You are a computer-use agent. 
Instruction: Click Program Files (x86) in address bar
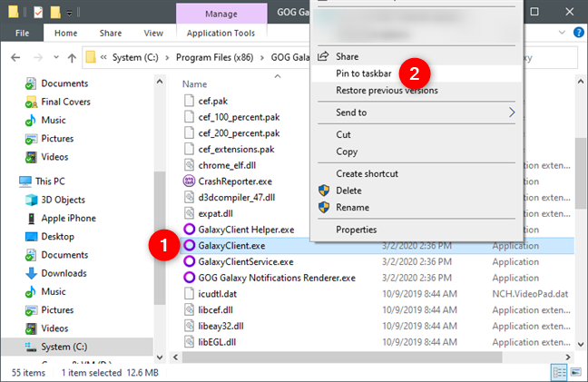pyautogui.click(x=214, y=57)
